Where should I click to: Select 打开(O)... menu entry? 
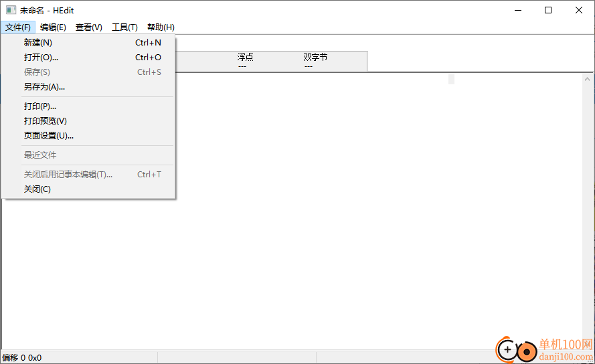point(88,58)
